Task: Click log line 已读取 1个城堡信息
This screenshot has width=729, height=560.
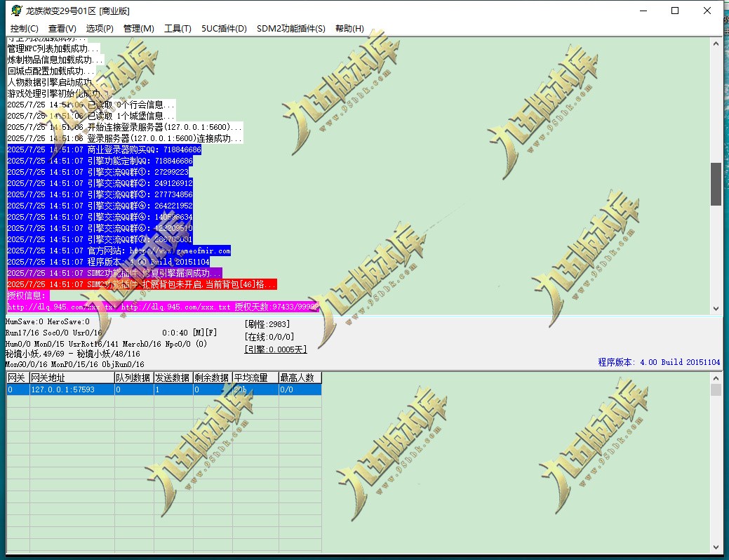Action: click(91, 116)
